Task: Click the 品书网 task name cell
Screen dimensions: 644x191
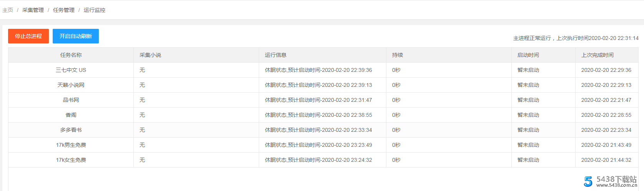Action: 71,100
